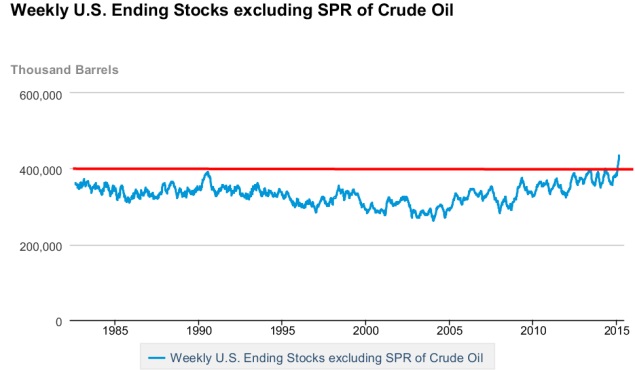
Task: Select the 1990 x-axis tick label
Action: coord(199,331)
